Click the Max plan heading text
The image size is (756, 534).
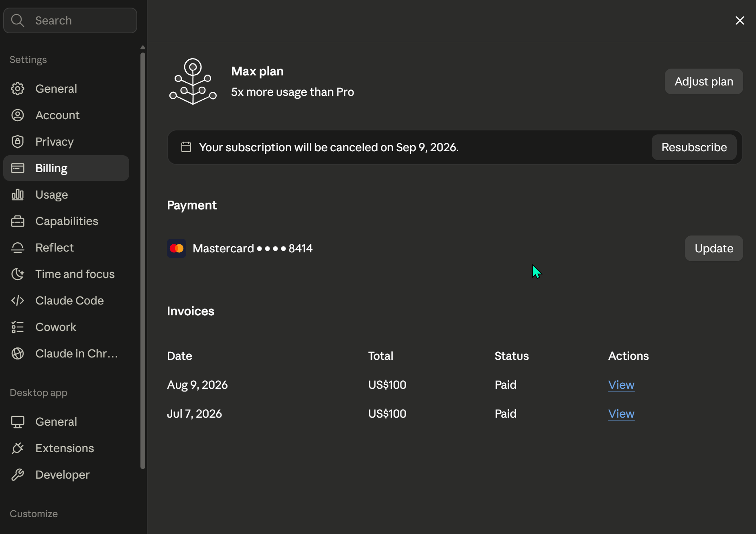257,71
